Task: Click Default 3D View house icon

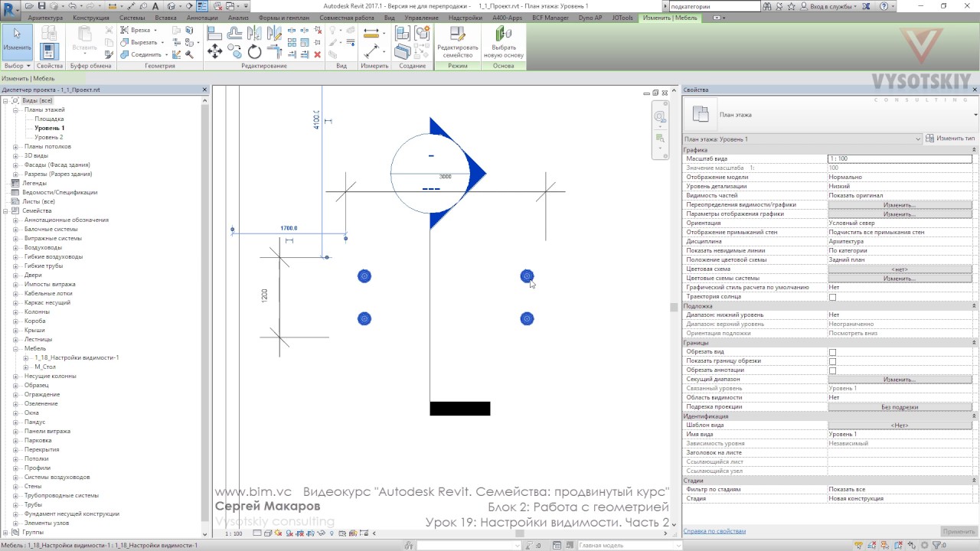Action: point(172,6)
